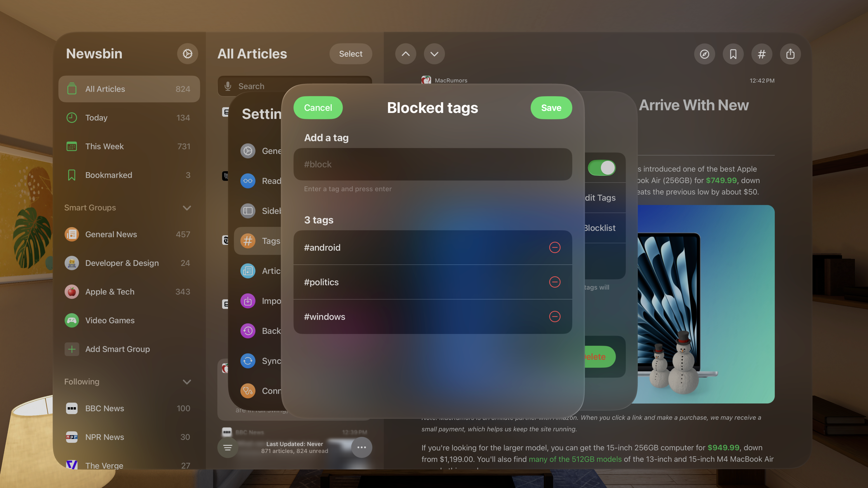The height and width of the screenshot is (488, 868).
Task: Open NPR News feed
Action: pos(129,437)
